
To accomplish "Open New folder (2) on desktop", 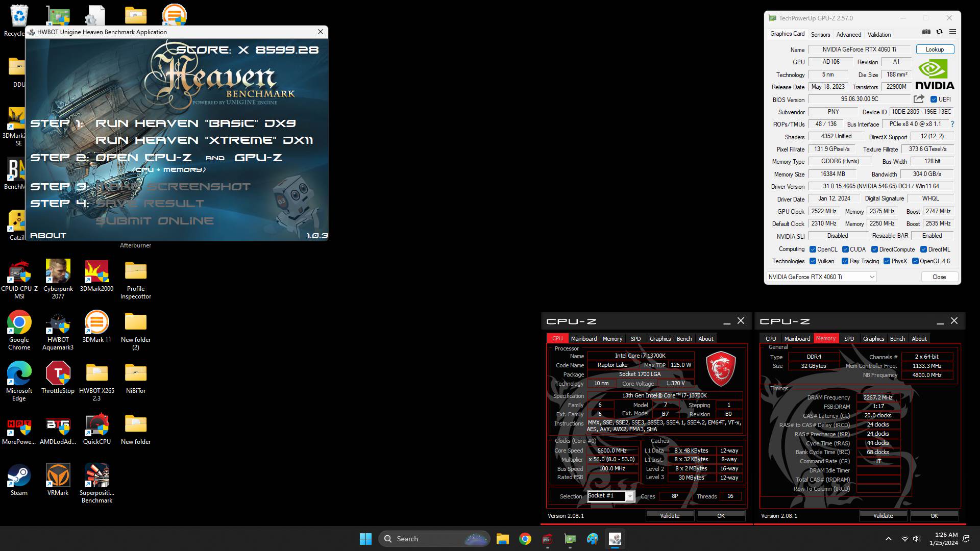I will pos(136,330).
